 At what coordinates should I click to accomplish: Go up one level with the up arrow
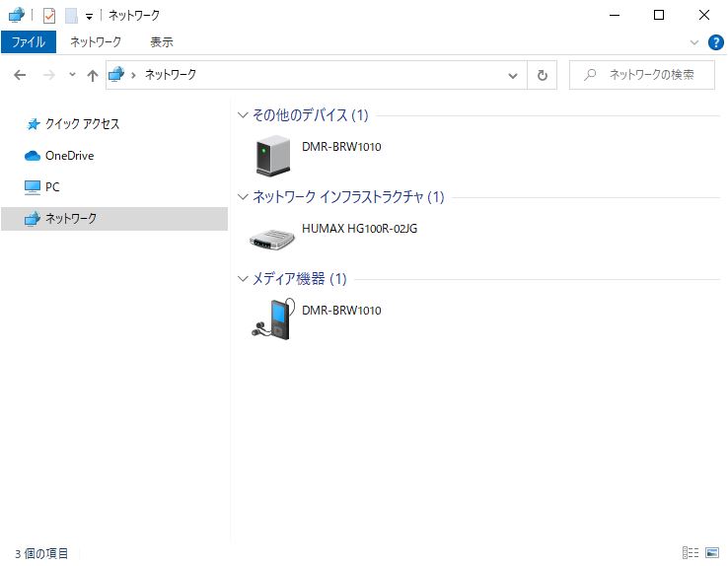coord(93,75)
